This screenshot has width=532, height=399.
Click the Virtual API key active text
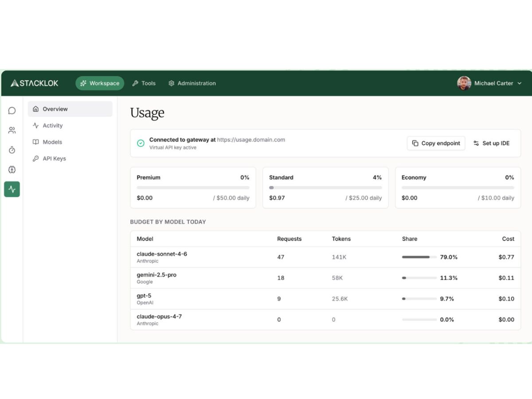pyautogui.click(x=173, y=148)
